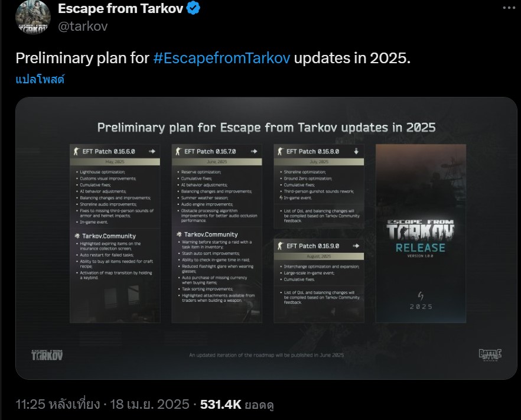Open the roadmap image attachment by its title
This screenshot has width=521, height=420.
[266, 128]
